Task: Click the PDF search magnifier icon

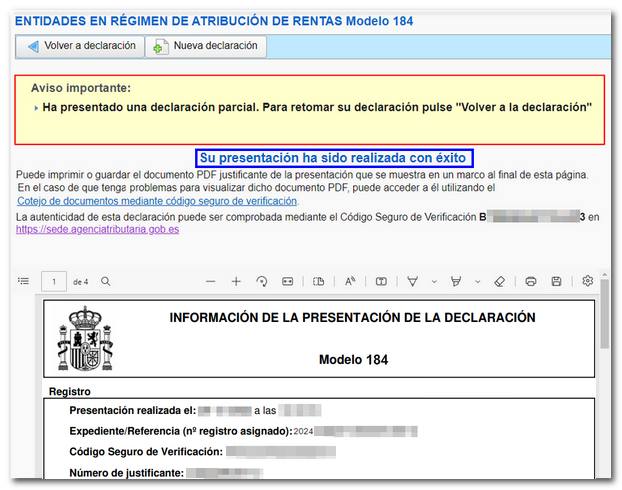Action: click(x=105, y=282)
